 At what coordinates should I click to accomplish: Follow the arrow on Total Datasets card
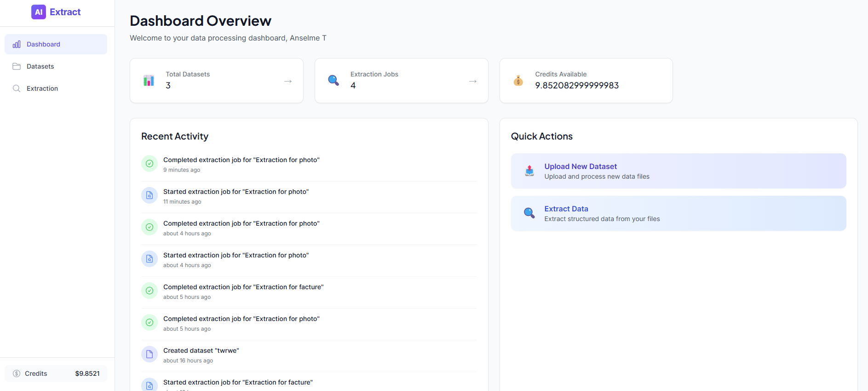[x=288, y=81]
